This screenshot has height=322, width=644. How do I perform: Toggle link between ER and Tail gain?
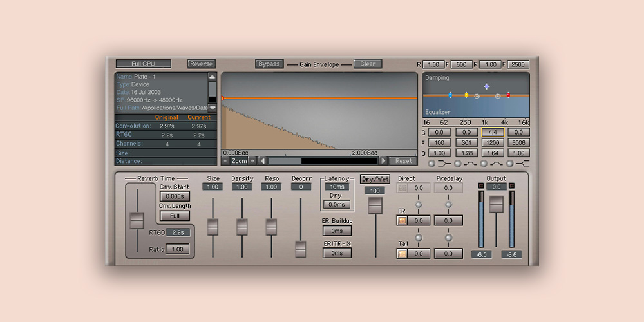(419, 238)
